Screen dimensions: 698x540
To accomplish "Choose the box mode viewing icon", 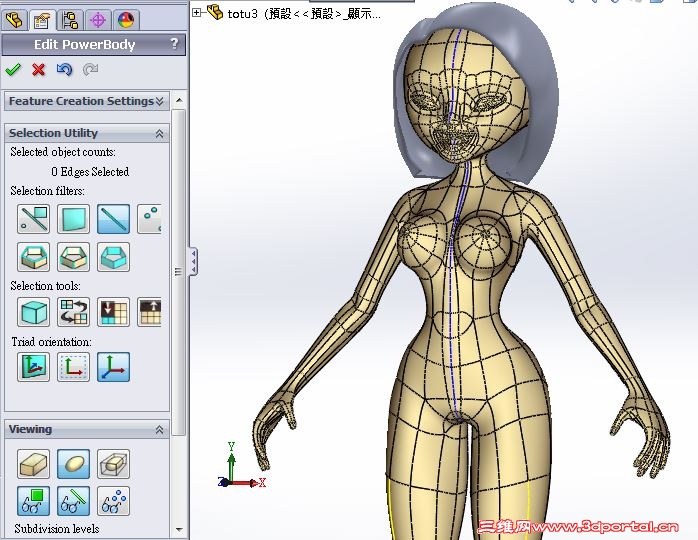I will pos(33,464).
